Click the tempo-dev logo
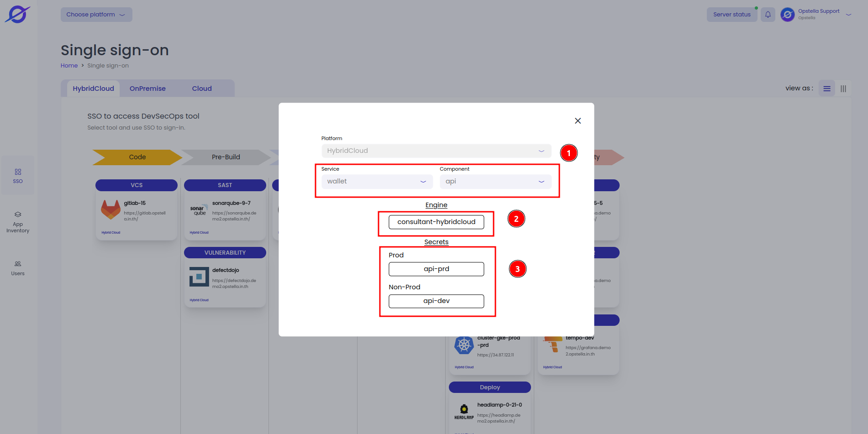This screenshot has width=868, height=434. (x=553, y=345)
